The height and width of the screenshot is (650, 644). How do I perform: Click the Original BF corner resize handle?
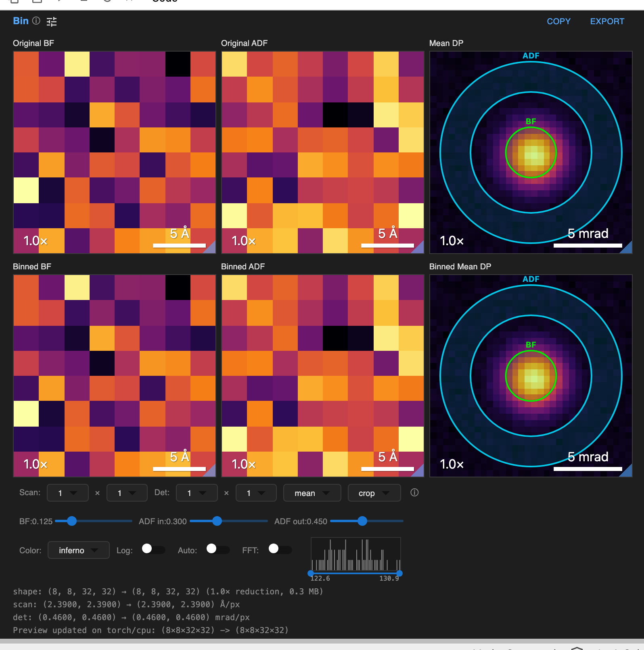pyautogui.click(x=211, y=248)
